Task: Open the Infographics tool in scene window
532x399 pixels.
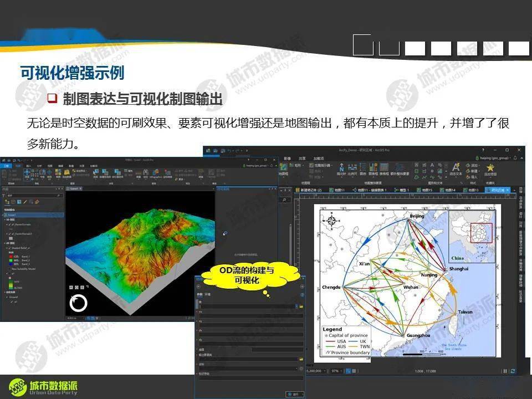Action: coord(156,174)
